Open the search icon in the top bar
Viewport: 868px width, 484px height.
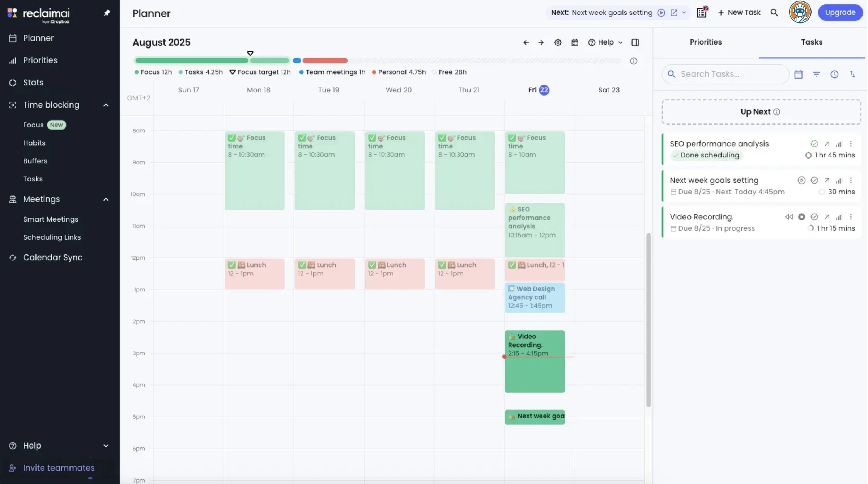[775, 12]
